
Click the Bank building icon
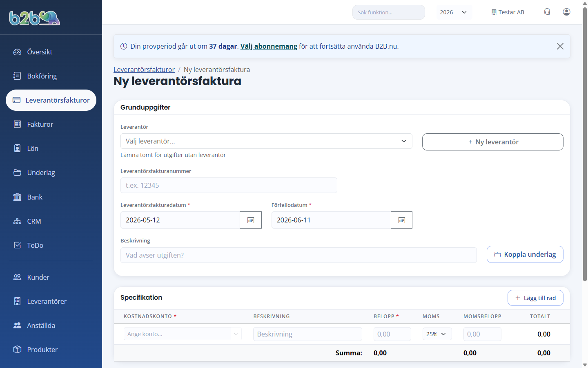(17, 197)
